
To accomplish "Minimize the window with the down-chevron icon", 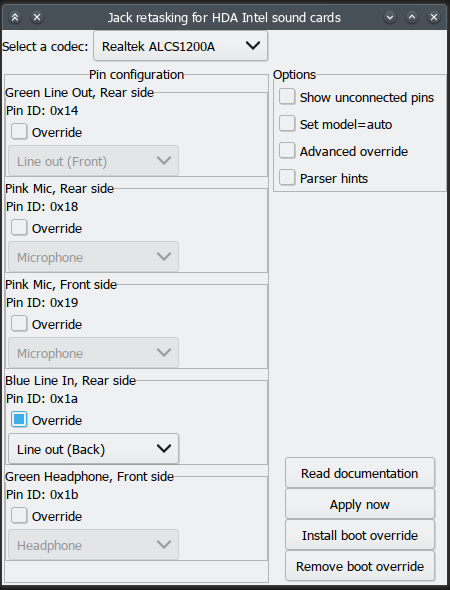I will [x=390, y=17].
